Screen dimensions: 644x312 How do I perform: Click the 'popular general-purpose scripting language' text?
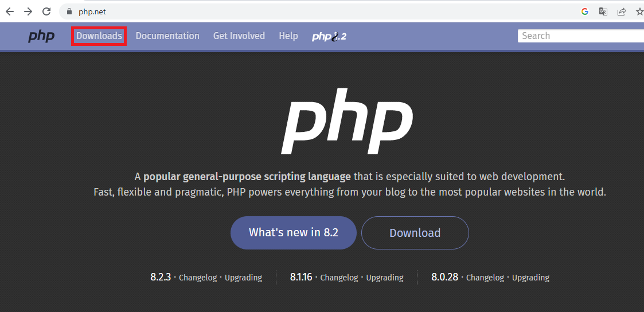pyautogui.click(x=247, y=177)
